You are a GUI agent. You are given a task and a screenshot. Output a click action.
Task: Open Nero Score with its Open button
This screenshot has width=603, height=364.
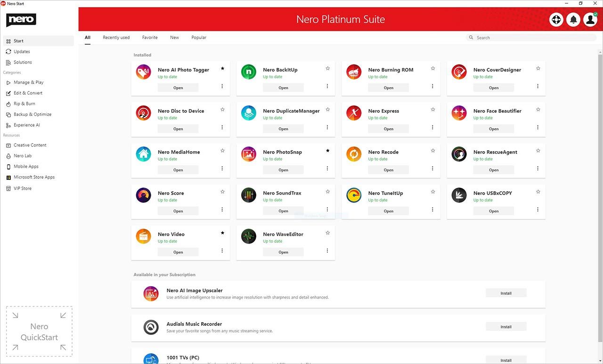click(x=178, y=211)
